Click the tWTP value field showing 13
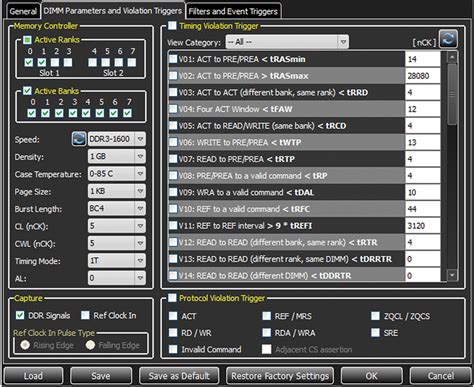Screen dimensions: 474x387 (423, 142)
